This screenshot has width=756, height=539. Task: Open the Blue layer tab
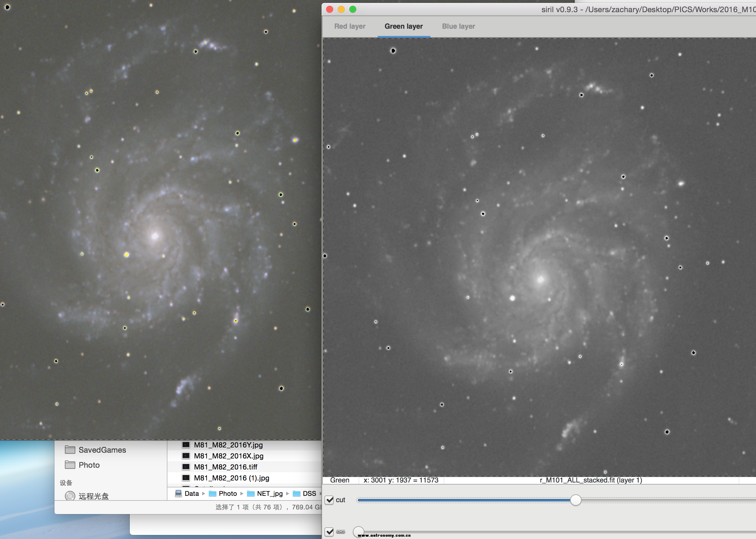(459, 26)
